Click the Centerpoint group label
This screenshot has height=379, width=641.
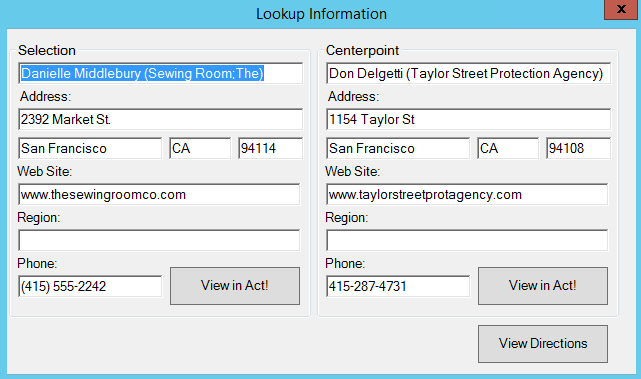click(362, 50)
